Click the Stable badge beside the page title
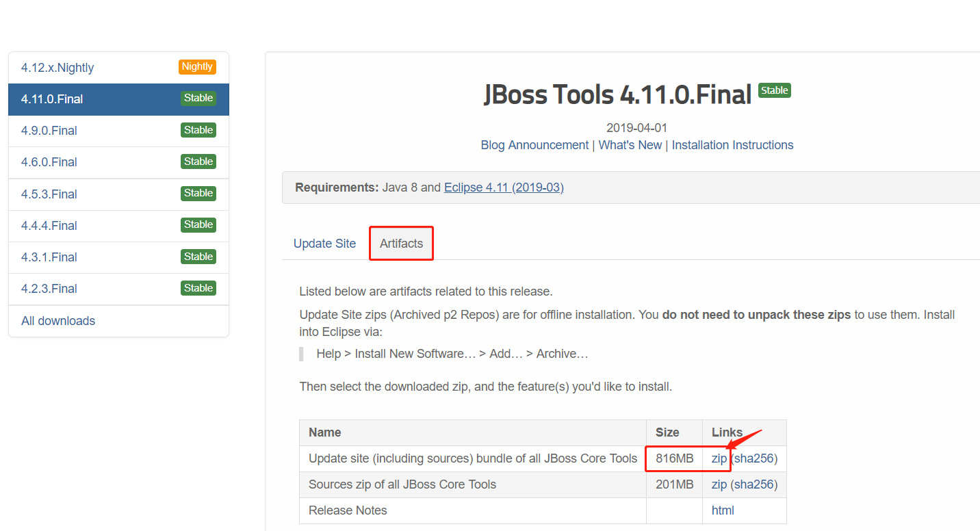This screenshot has height=531, width=980. [x=775, y=90]
